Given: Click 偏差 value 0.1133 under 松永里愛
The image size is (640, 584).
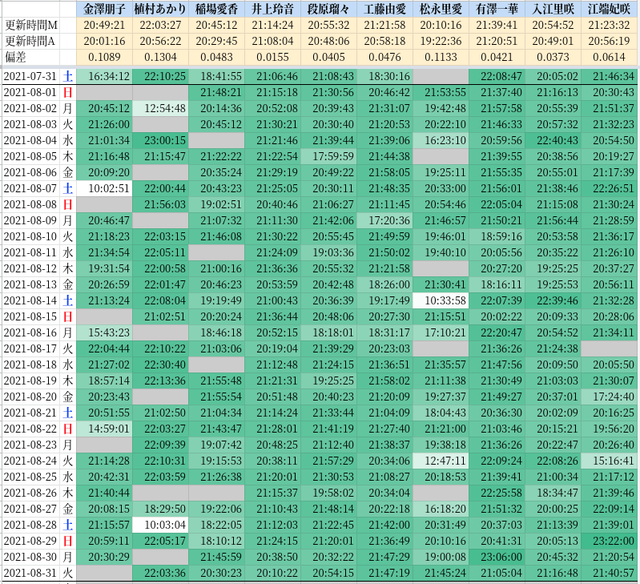Looking at the screenshot, I should click(x=441, y=57).
